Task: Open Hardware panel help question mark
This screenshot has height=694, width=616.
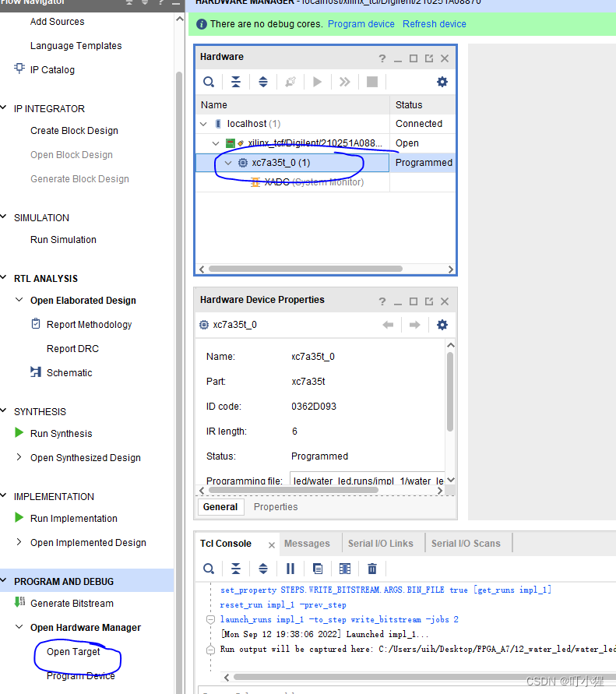Action: pyautogui.click(x=382, y=58)
